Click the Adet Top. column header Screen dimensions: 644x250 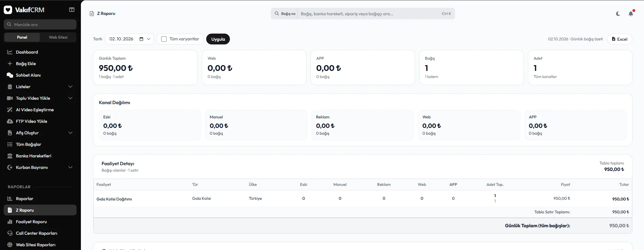click(495, 185)
